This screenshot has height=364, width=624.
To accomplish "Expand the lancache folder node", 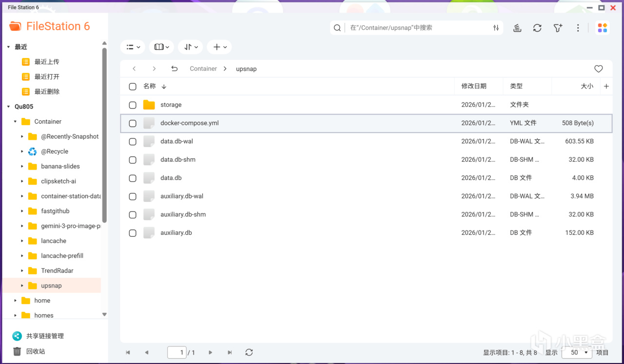I will coord(22,241).
